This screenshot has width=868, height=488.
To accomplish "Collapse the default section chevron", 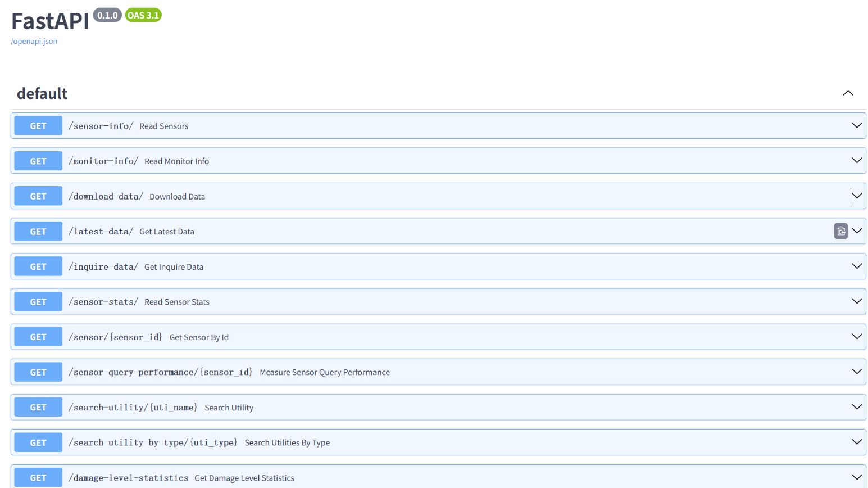I will coord(848,93).
